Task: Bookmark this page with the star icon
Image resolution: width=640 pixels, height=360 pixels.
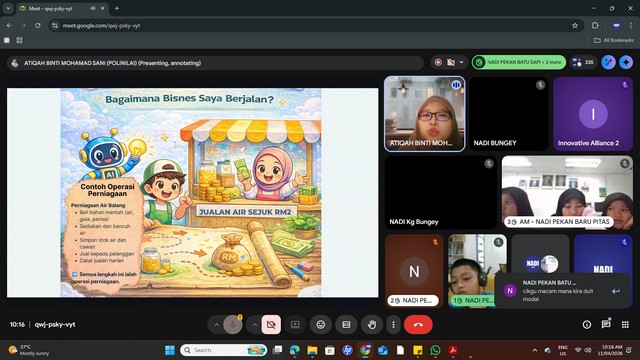Action: pyautogui.click(x=575, y=25)
